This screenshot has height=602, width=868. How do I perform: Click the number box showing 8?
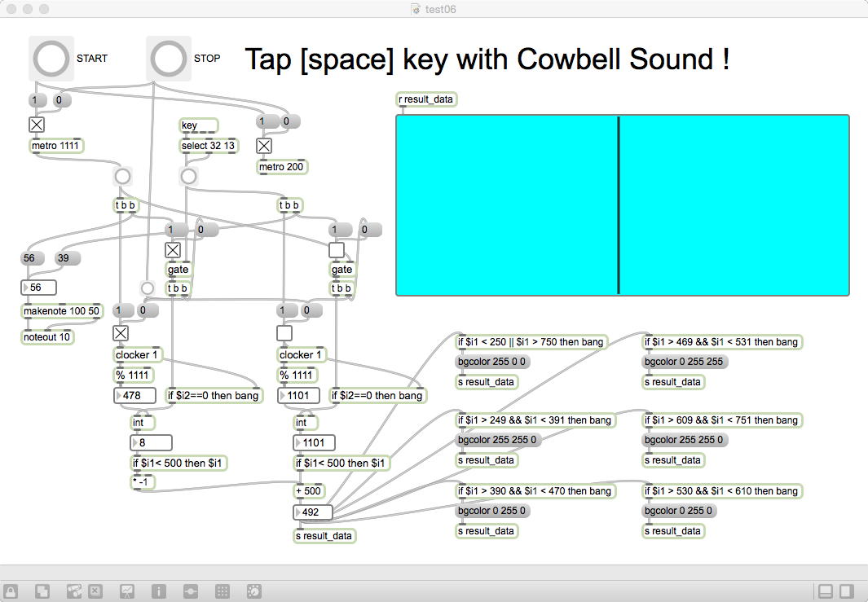[151, 442]
